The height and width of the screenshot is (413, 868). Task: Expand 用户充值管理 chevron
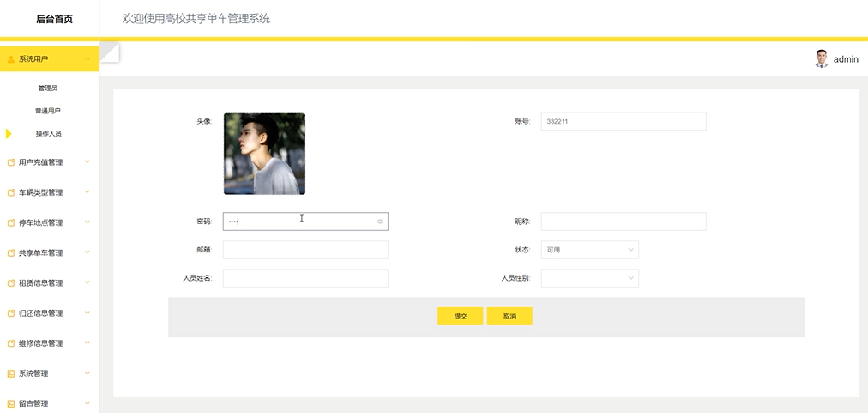87,162
